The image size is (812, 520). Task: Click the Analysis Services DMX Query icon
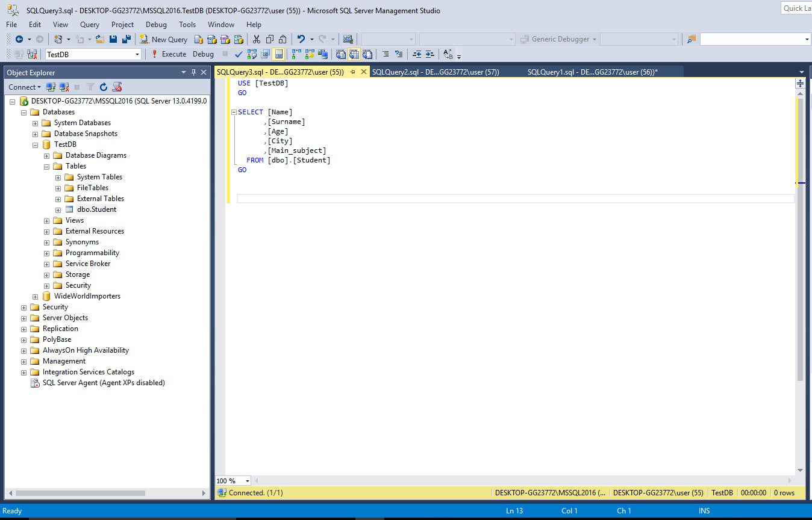pyautogui.click(x=225, y=39)
